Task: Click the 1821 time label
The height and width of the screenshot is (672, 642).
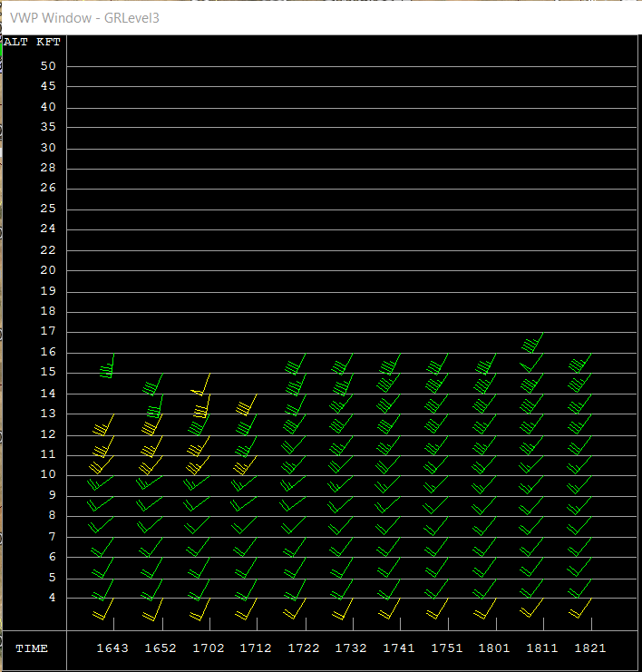Action: 589,648
